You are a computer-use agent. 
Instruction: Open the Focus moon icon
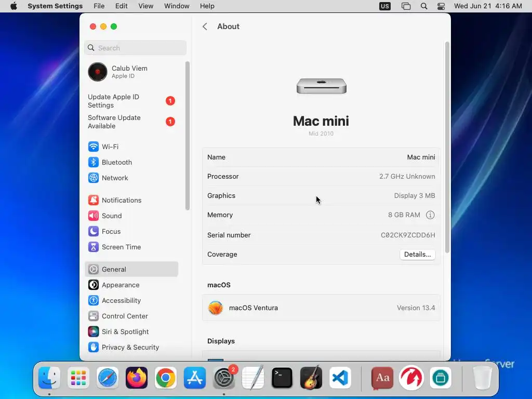point(94,231)
